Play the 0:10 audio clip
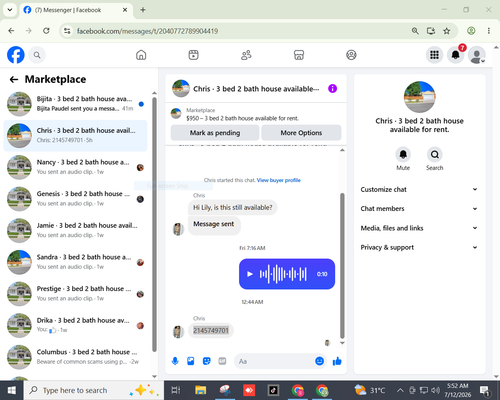 [249, 274]
